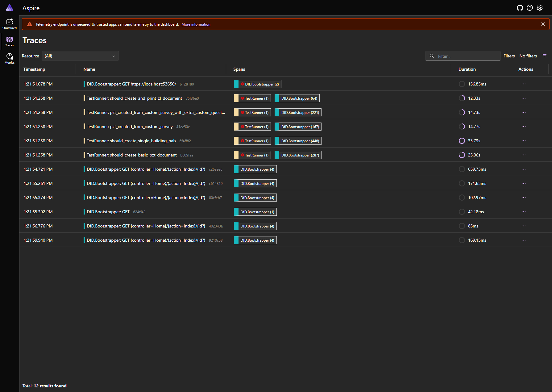Open the Structured logs page
552x392 pixels.
pyautogui.click(x=10, y=24)
